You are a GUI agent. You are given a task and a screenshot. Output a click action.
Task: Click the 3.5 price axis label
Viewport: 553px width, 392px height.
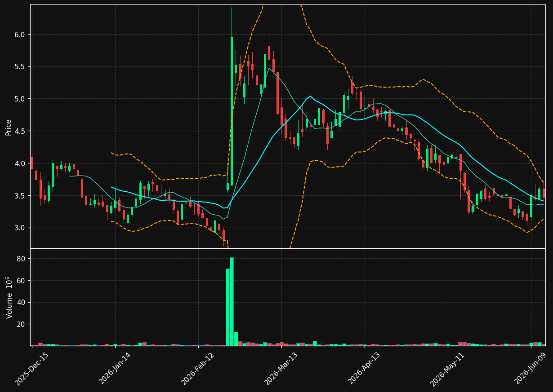(x=21, y=196)
